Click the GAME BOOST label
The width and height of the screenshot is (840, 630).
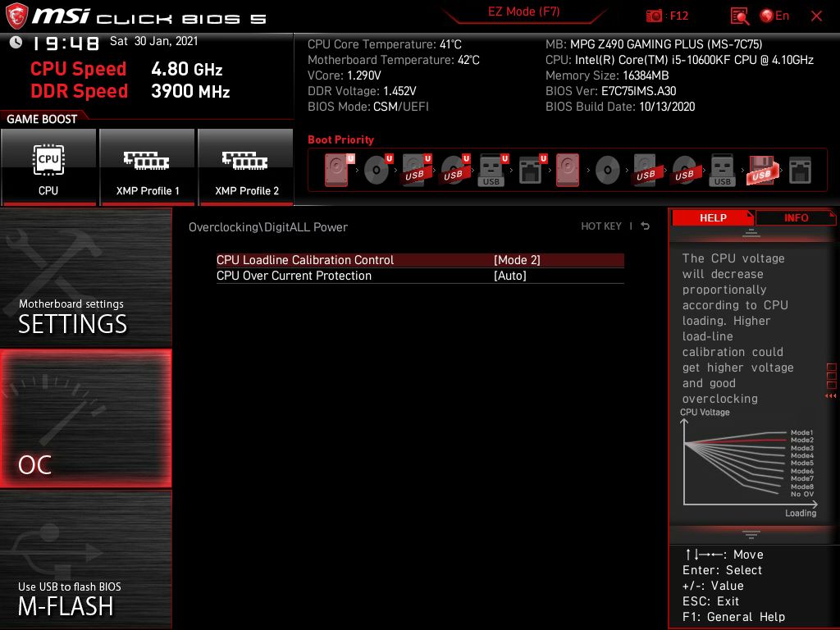[x=42, y=119]
